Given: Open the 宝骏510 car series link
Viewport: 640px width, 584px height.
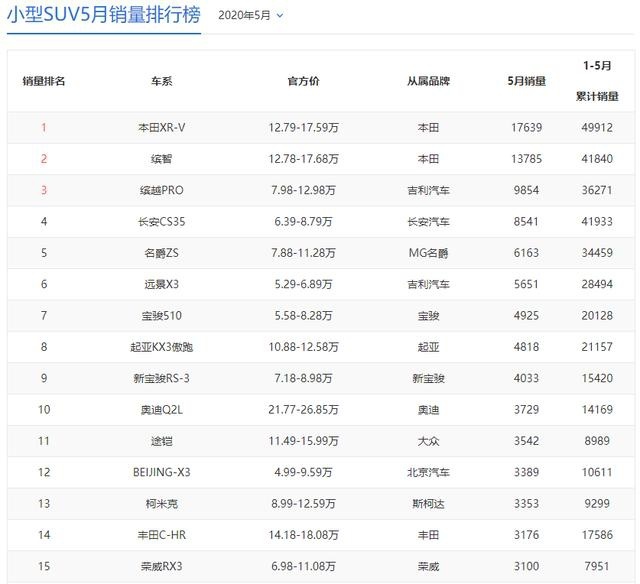Looking at the screenshot, I should [x=162, y=315].
